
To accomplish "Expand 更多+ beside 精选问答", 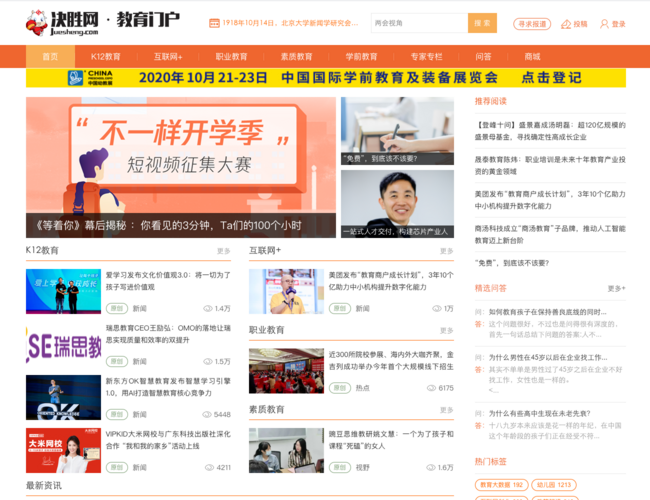I will pos(616,289).
